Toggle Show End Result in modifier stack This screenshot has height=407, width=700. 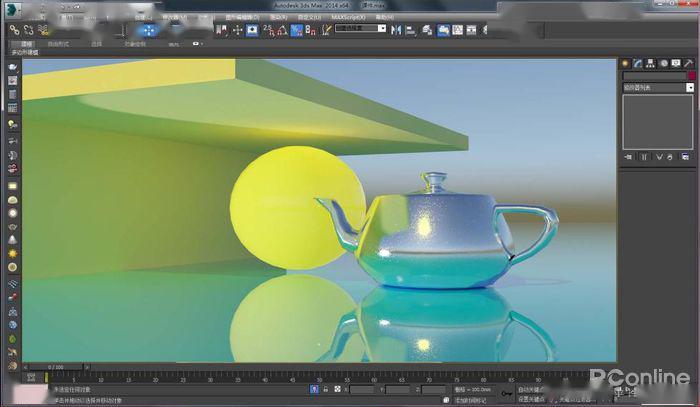pos(645,157)
